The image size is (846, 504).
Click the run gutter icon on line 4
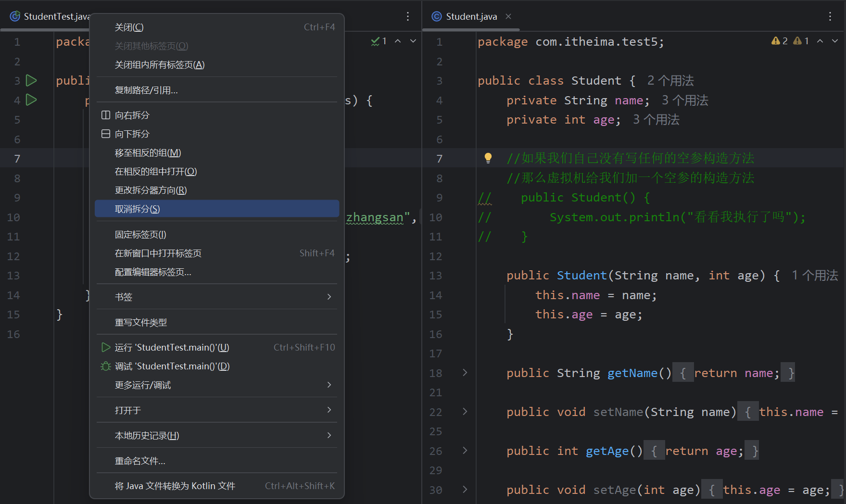(x=31, y=100)
